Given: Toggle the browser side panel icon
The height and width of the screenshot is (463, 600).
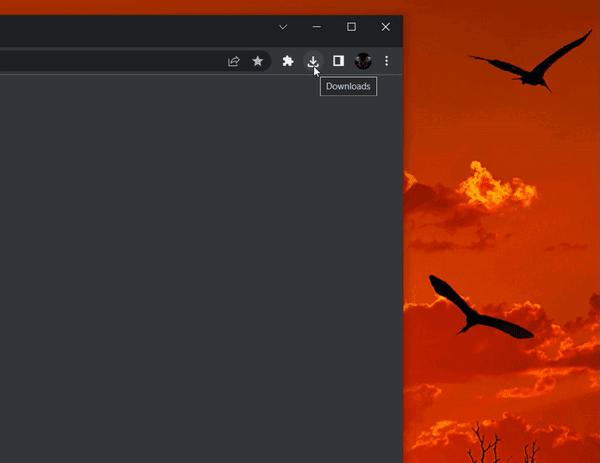Looking at the screenshot, I should coord(338,61).
